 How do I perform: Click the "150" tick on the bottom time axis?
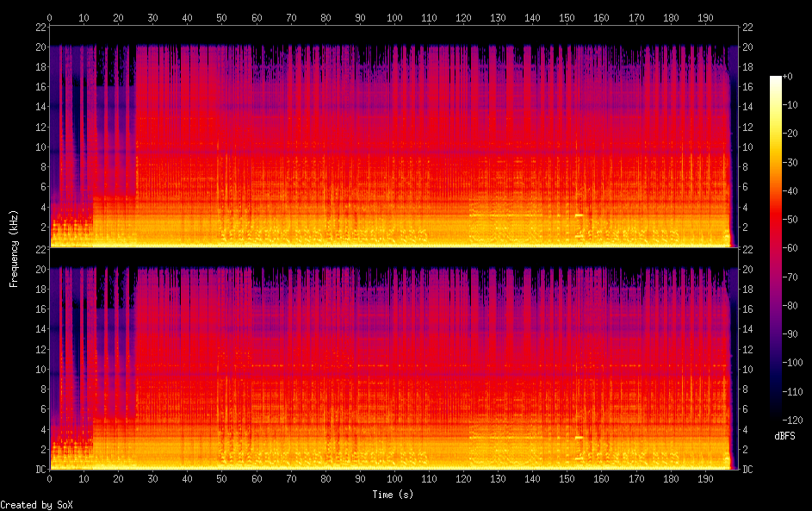(567, 478)
